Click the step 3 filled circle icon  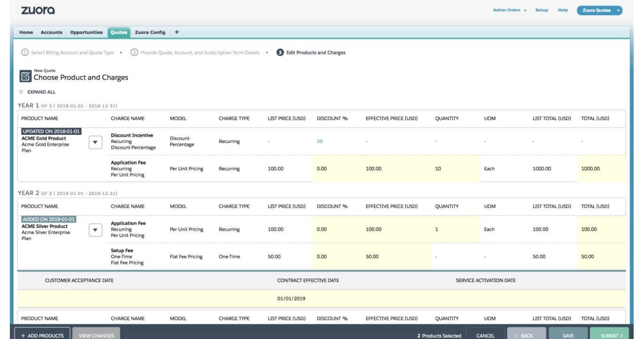[280, 52]
